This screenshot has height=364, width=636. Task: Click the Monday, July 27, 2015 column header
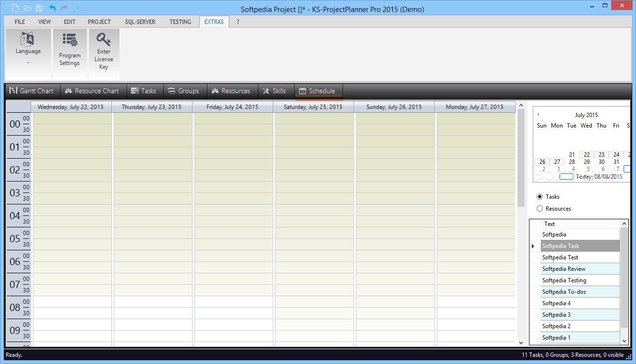tap(474, 107)
